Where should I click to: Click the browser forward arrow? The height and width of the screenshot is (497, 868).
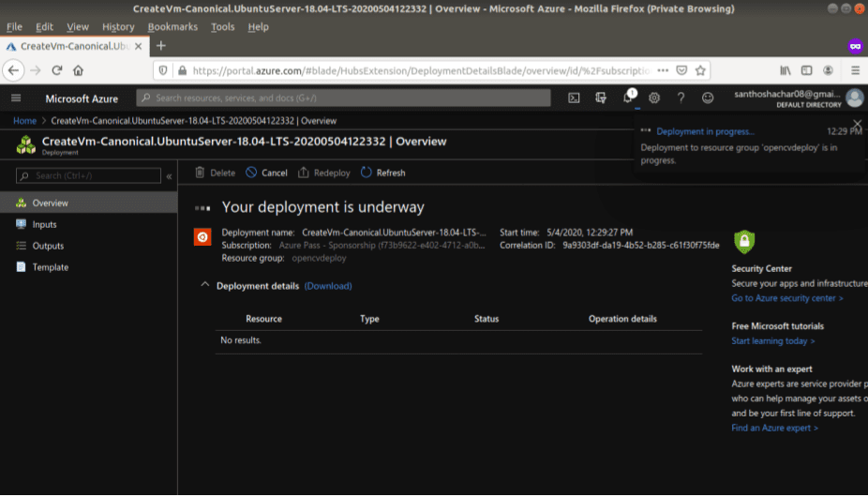click(x=36, y=70)
